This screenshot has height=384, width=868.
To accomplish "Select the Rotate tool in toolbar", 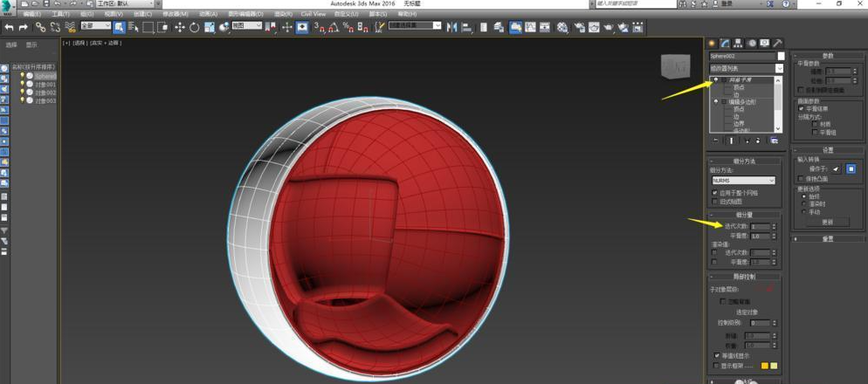I will coord(194,27).
